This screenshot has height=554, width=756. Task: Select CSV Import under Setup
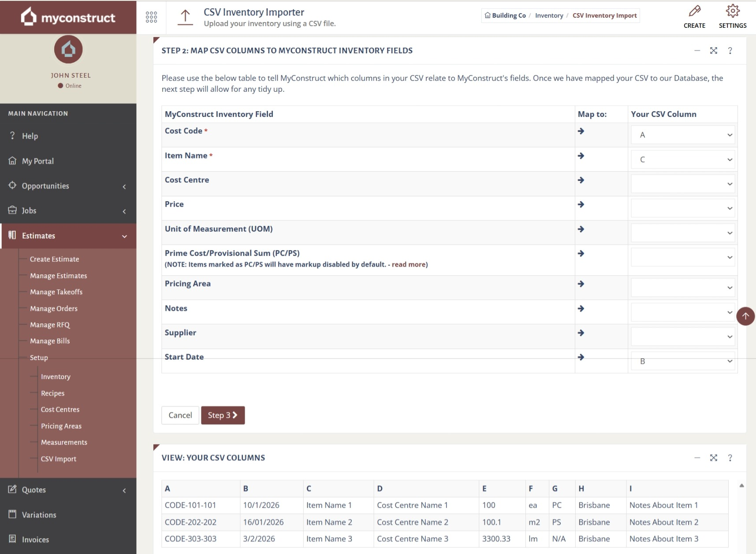tap(59, 459)
